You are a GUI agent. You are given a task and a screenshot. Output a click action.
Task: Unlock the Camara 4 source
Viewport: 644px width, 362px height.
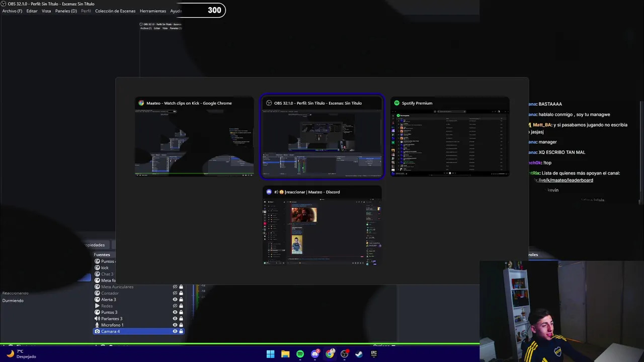[x=181, y=331]
